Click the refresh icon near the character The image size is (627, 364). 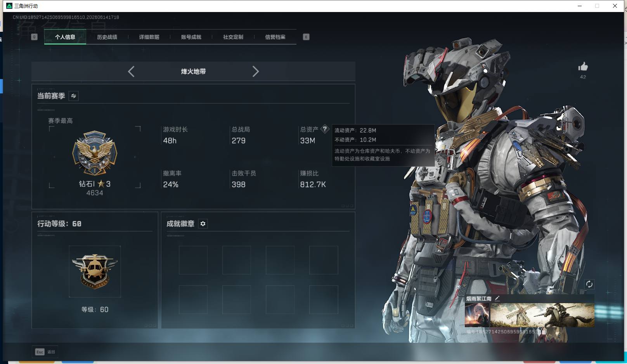[589, 284]
